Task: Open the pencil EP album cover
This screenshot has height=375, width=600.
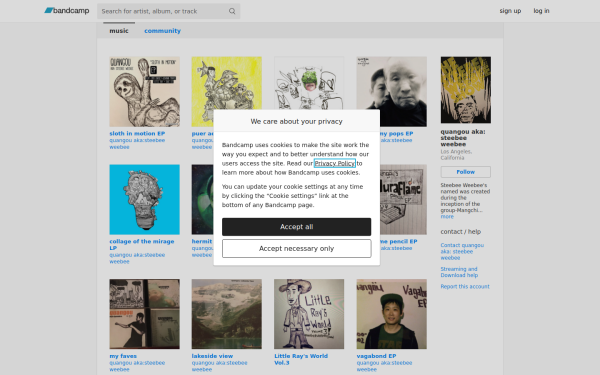Action: 403,199
